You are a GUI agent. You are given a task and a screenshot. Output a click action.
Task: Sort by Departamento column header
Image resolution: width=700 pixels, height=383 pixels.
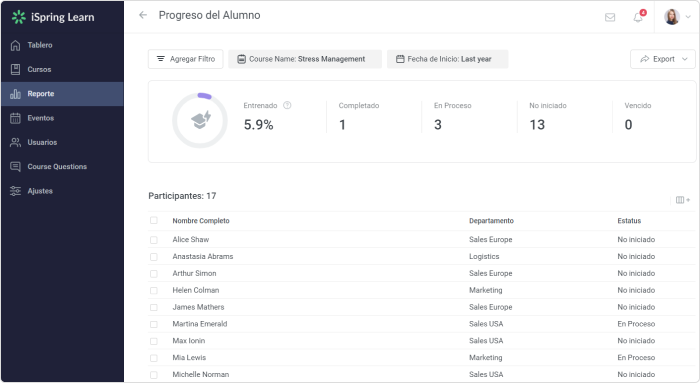[491, 221]
